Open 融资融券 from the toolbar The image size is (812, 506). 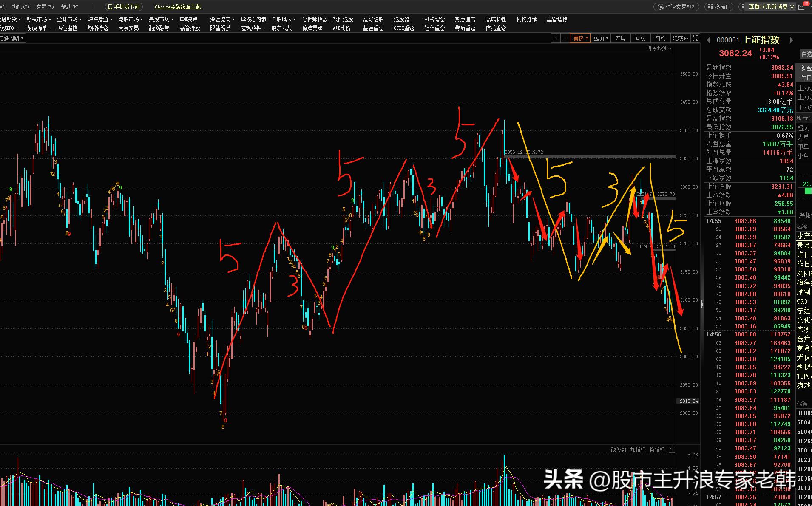pos(159,28)
